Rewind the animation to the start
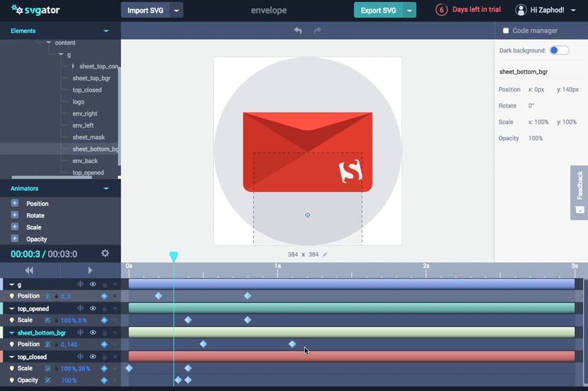The height and width of the screenshot is (391, 588). pyautogui.click(x=29, y=270)
